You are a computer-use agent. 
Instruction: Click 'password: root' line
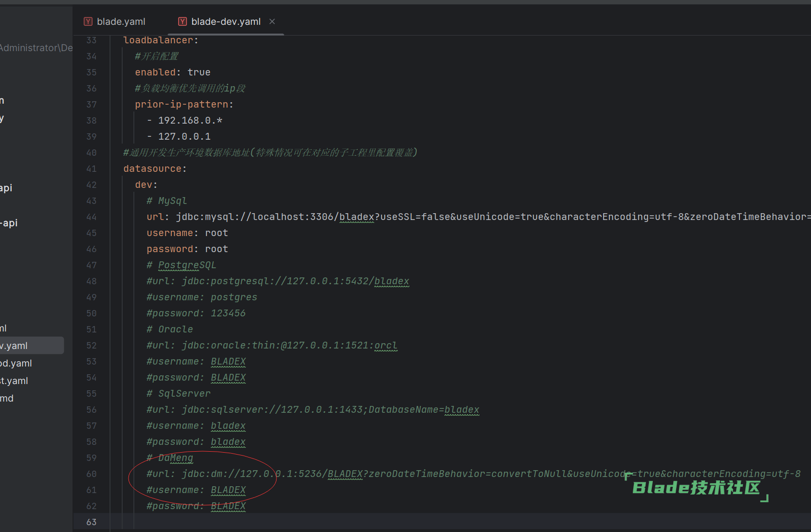pos(187,249)
